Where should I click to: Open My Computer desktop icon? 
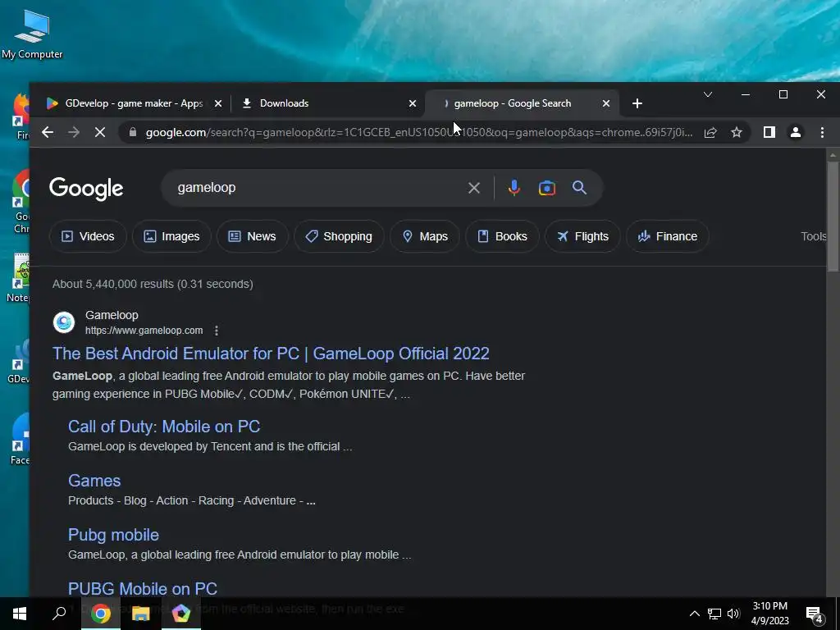click(32, 33)
